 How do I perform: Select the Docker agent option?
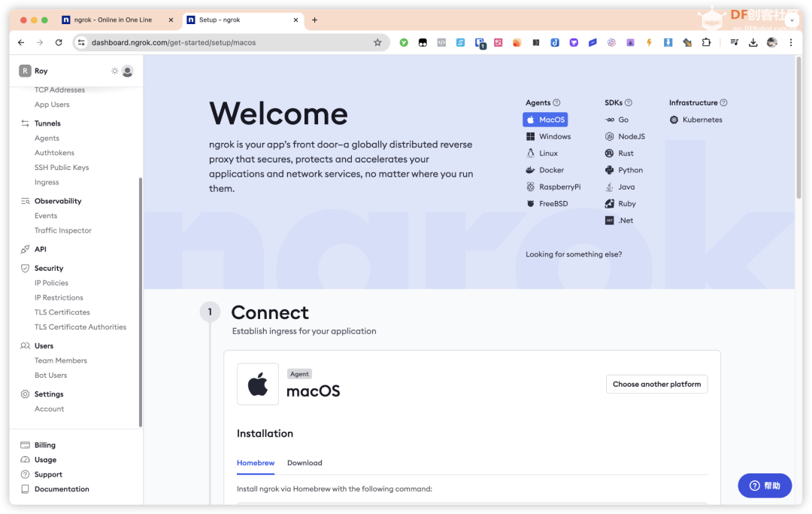pyautogui.click(x=545, y=170)
